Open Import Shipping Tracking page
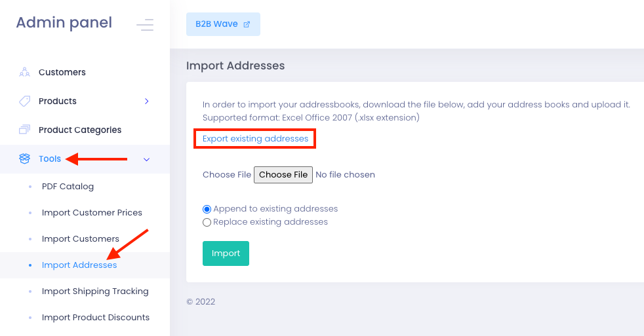Screen dimensions: 644x336 (x=95, y=291)
